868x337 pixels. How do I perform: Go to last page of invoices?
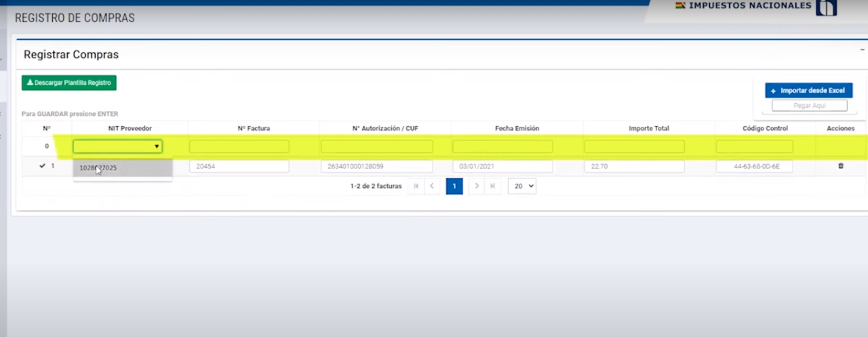(x=493, y=186)
